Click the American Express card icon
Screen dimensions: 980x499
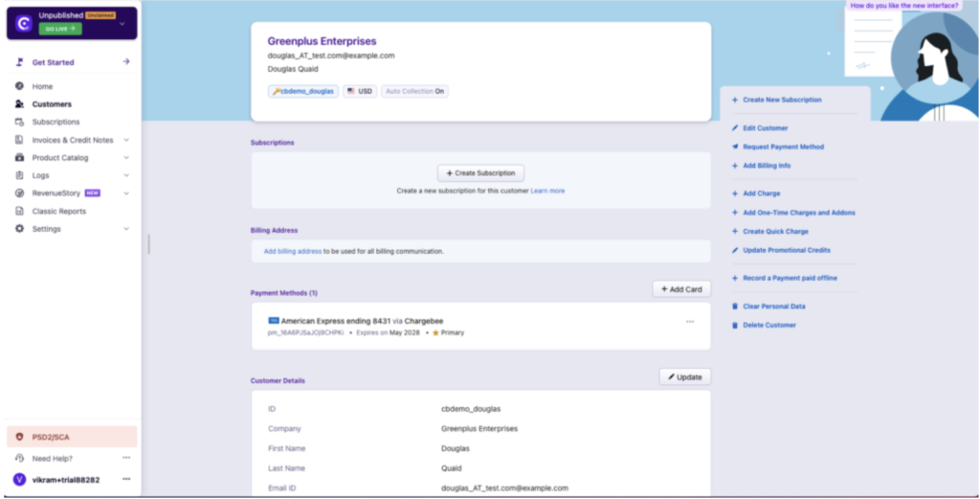tap(273, 321)
